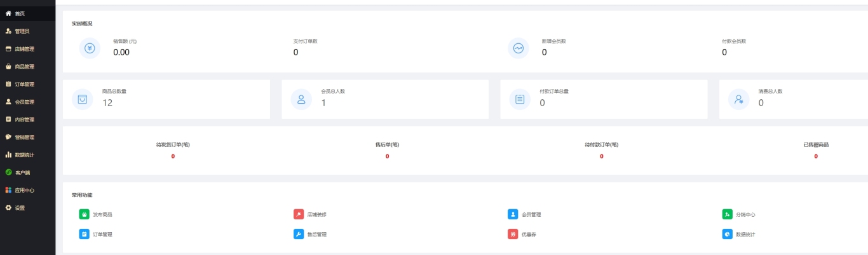Click the red 店铺装修 shortcut icon
This screenshot has width=868, height=255.
tap(299, 214)
